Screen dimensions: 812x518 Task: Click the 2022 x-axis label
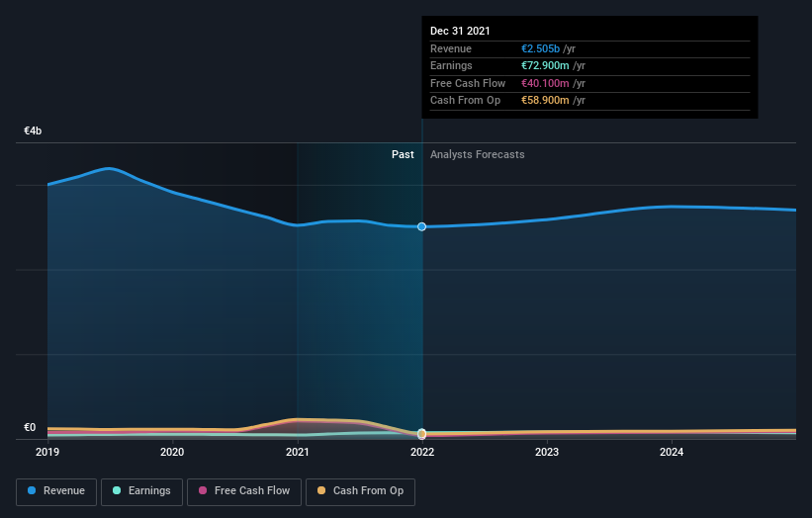click(x=422, y=452)
